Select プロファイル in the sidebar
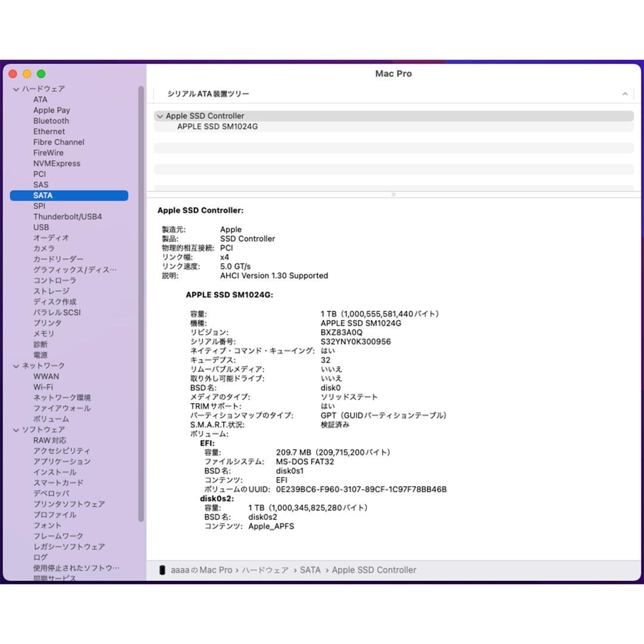Image resolution: width=644 pixels, height=644 pixels. (x=55, y=515)
